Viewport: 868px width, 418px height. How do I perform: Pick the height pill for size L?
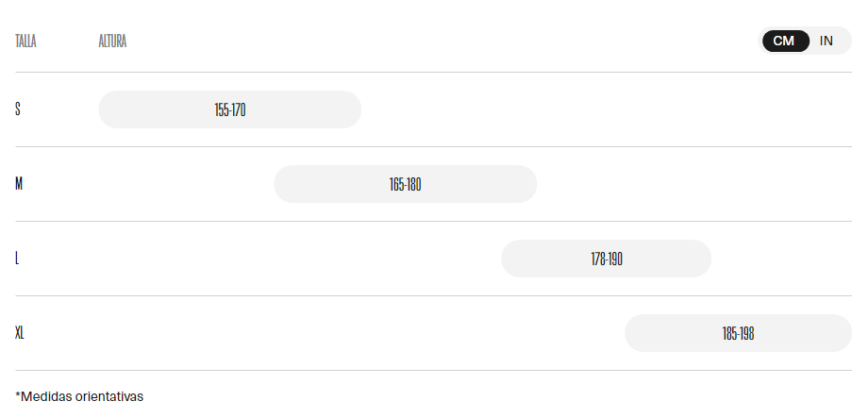[x=606, y=259]
